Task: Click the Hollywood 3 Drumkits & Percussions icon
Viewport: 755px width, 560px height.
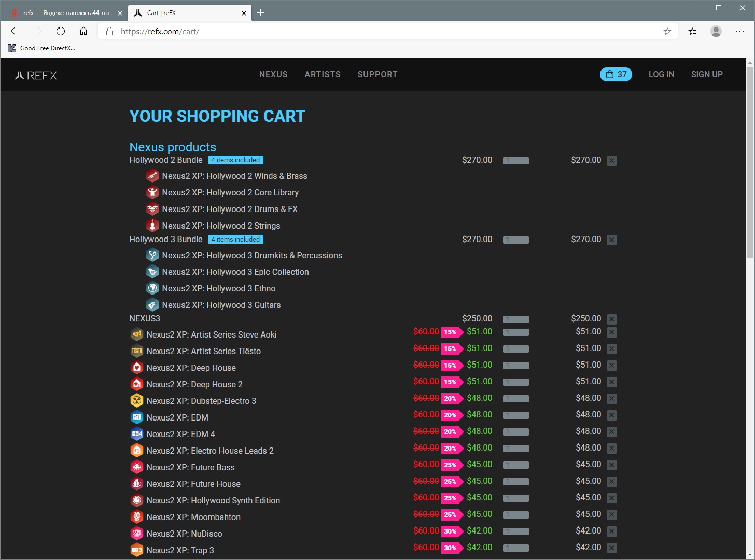Action: [152, 255]
